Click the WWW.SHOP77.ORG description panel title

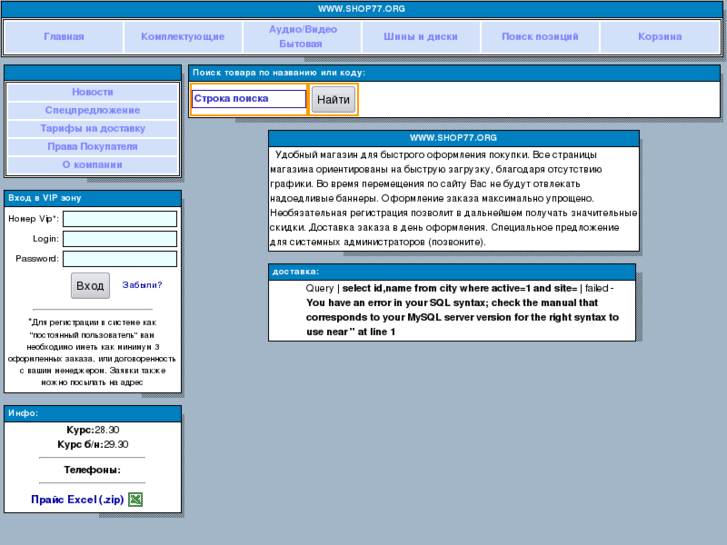[x=453, y=138]
